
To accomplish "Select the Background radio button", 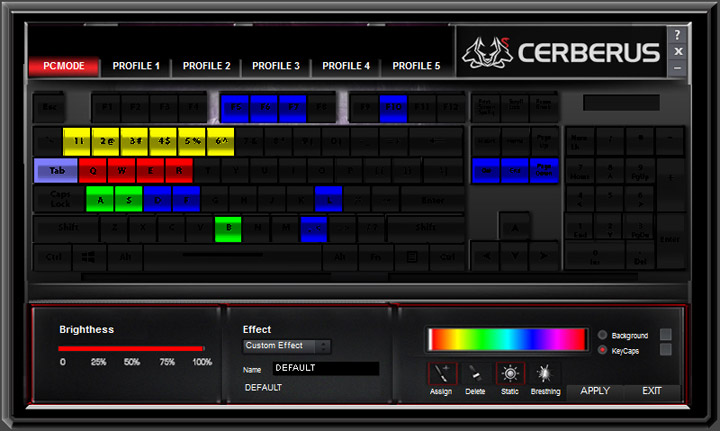I will point(602,335).
